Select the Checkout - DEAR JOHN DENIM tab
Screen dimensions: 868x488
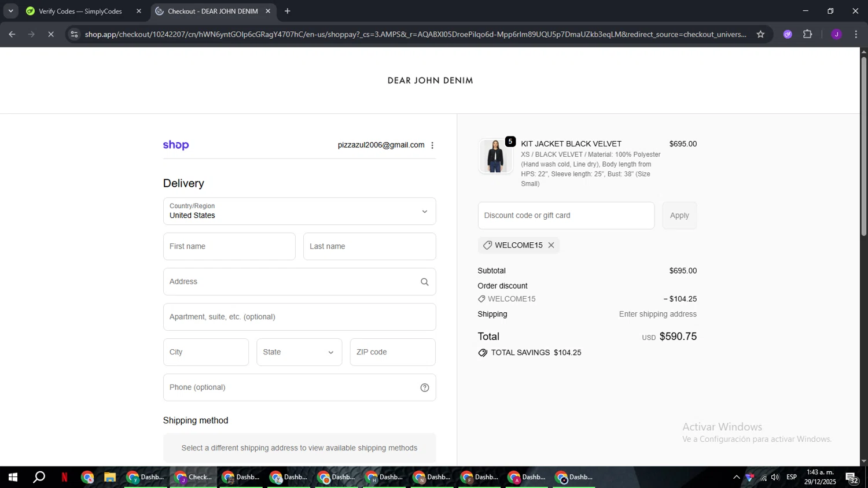(214, 11)
